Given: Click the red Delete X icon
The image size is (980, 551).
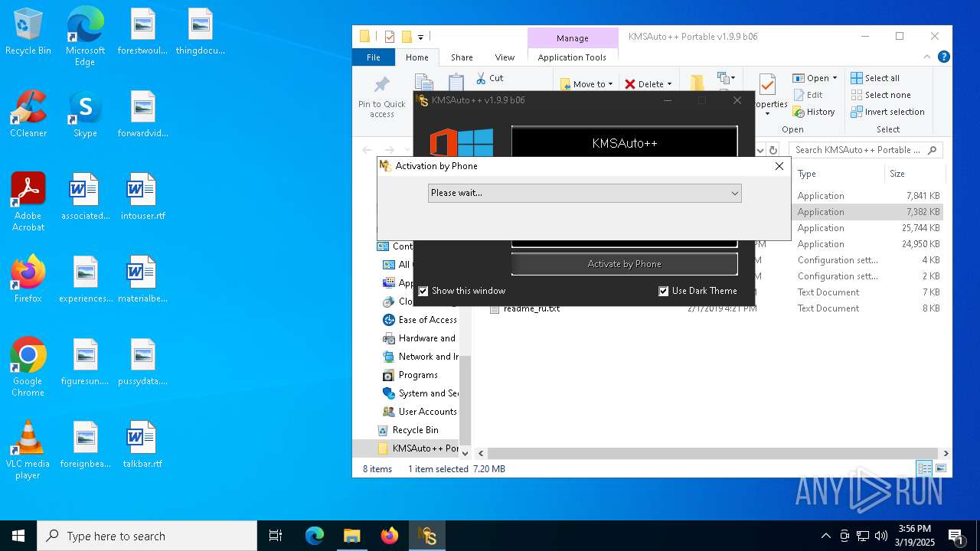Looking at the screenshot, I should tap(629, 84).
